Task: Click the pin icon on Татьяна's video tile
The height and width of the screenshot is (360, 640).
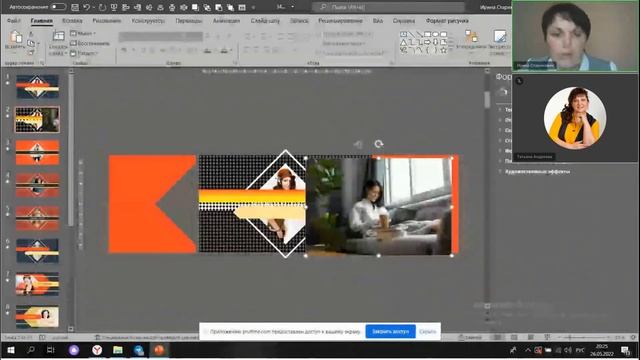Action: coord(519,81)
